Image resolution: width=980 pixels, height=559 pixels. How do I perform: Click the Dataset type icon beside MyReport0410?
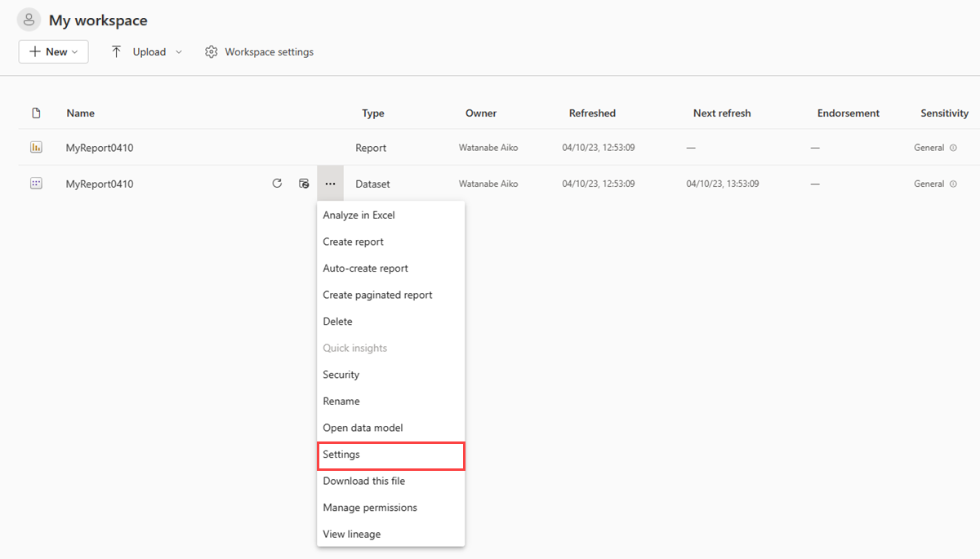coord(36,183)
